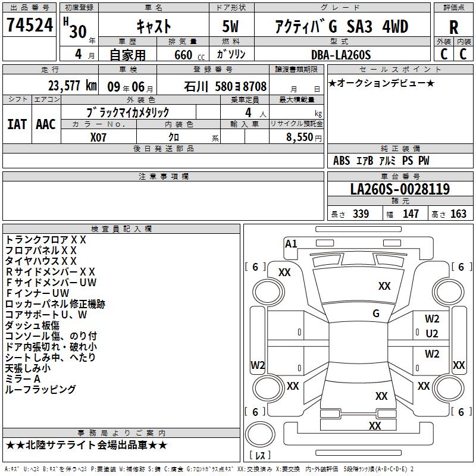Click the ★オークションデビュー★ sales point
Screen dimensions: 476x476
click(381, 83)
